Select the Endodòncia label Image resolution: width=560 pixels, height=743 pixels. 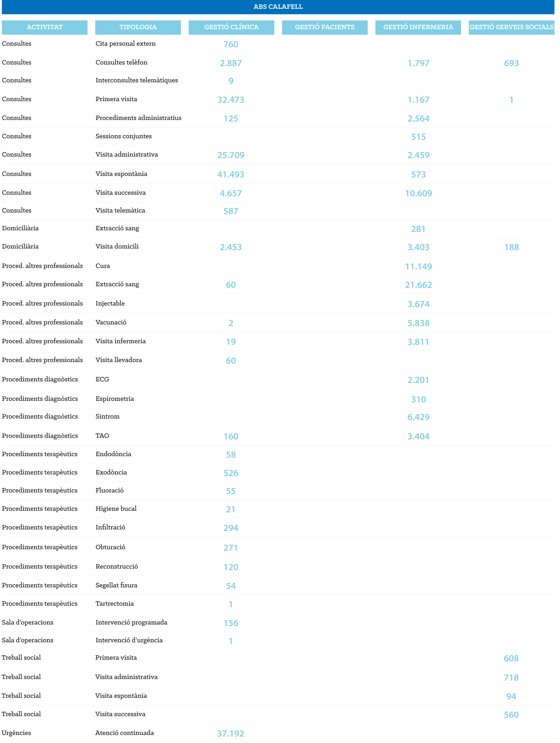pyautogui.click(x=113, y=454)
